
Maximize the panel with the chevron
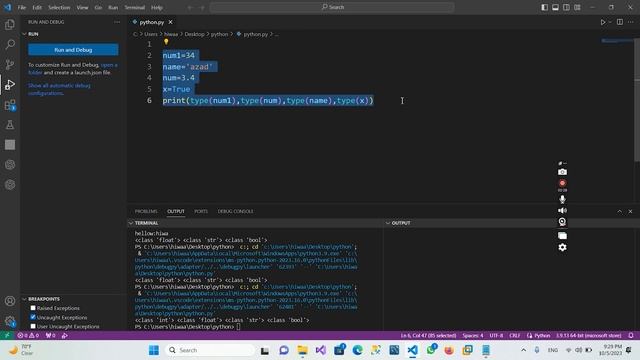click(620, 211)
